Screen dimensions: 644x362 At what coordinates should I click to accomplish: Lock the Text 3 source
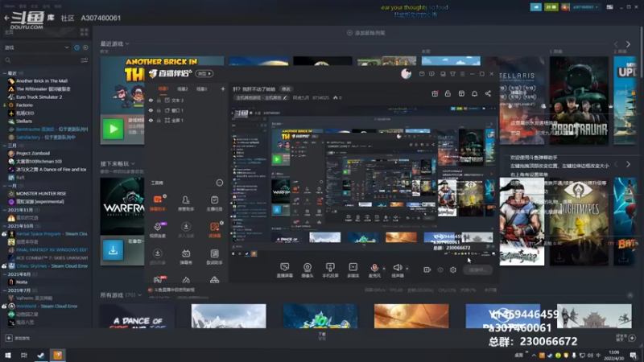pos(159,100)
